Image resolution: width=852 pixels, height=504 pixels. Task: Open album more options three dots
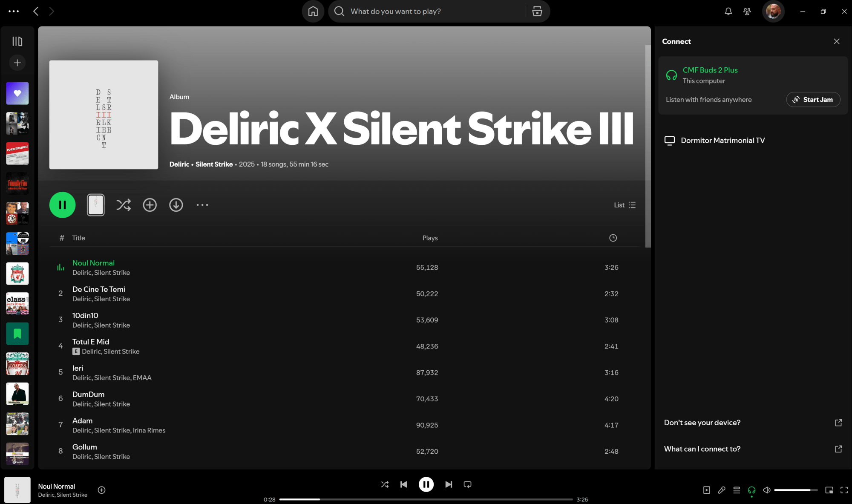(202, 205)
